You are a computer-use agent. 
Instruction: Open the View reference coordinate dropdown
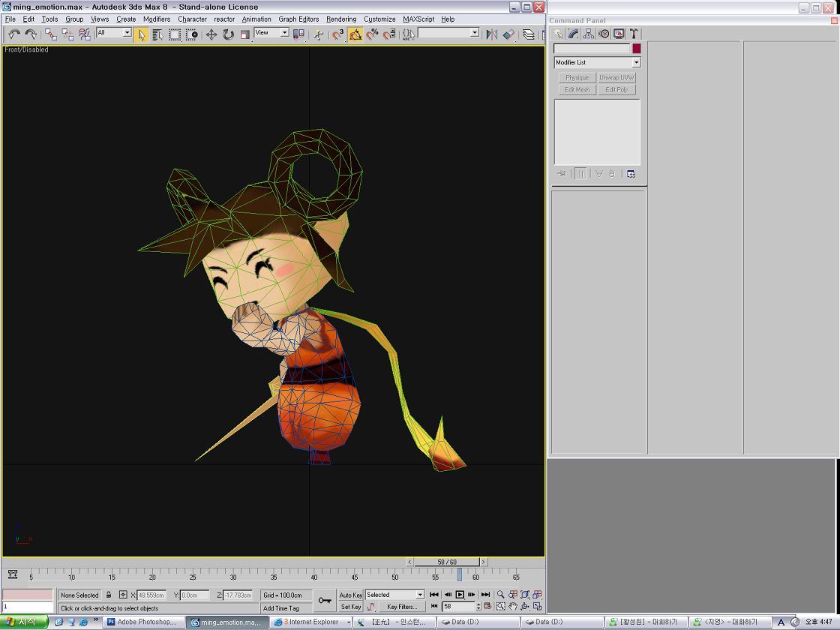(x=271, y=32)
